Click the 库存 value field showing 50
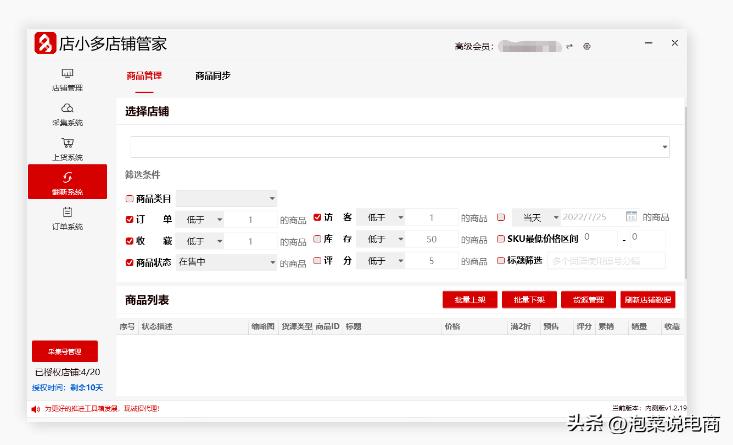Viewport: 733px width, 445px height. point(431,239)
